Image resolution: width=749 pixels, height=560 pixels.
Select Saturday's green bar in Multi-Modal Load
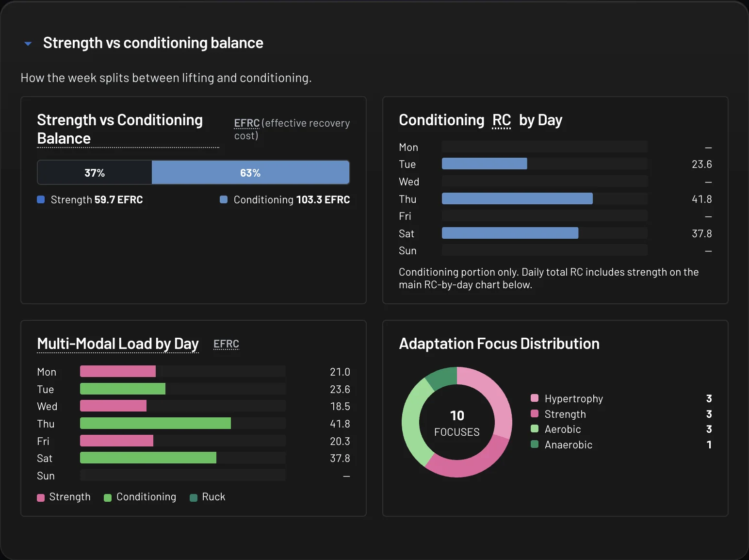pyautogui.click(x=148, y=458)
